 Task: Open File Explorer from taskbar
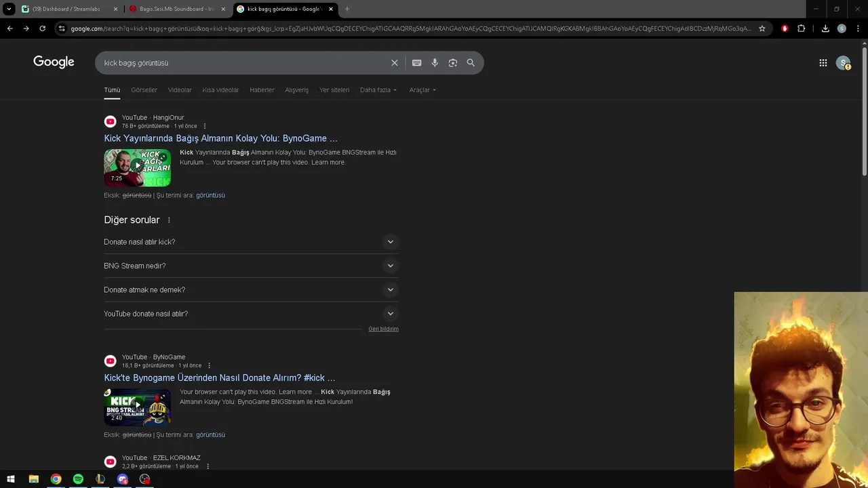tap(33, 479)
